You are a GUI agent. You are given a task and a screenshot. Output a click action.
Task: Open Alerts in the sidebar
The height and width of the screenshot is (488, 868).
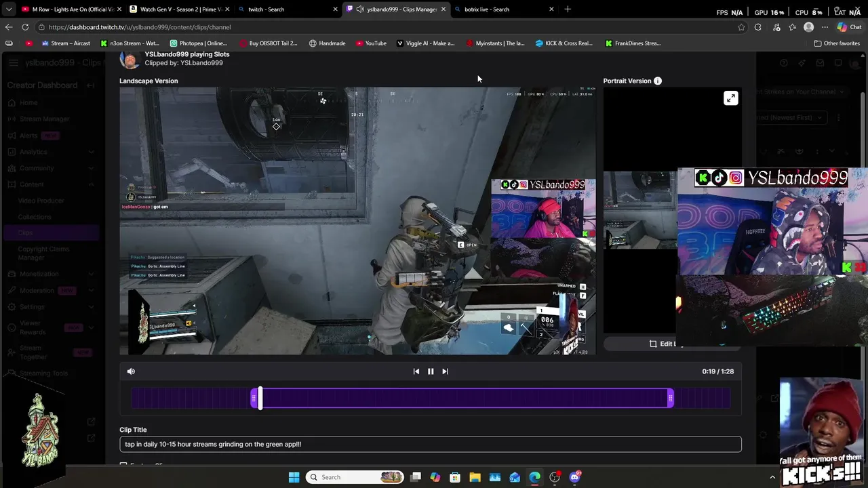pyautogui.click(x=28, y=136)
